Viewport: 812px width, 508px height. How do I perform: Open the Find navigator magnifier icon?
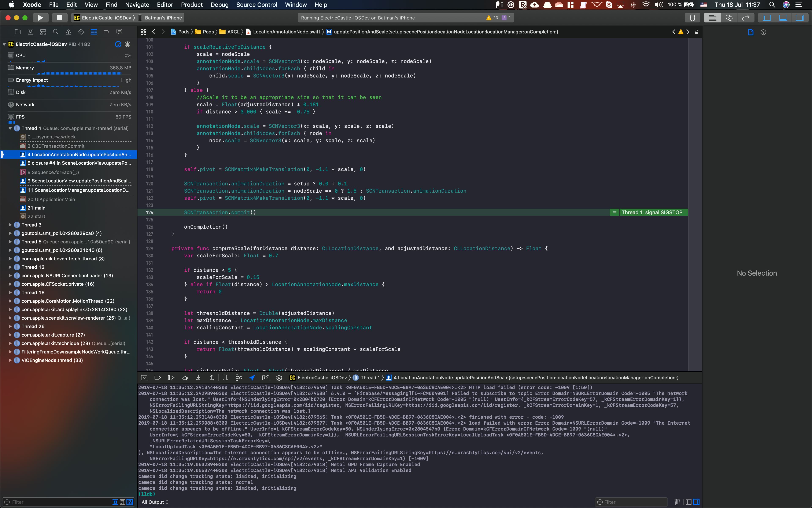[56, 32]
